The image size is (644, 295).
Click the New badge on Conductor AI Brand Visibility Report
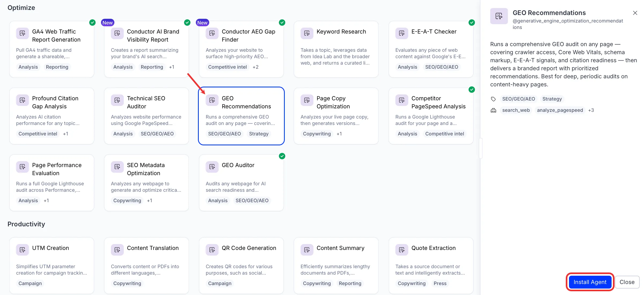[x=107, y=23]
